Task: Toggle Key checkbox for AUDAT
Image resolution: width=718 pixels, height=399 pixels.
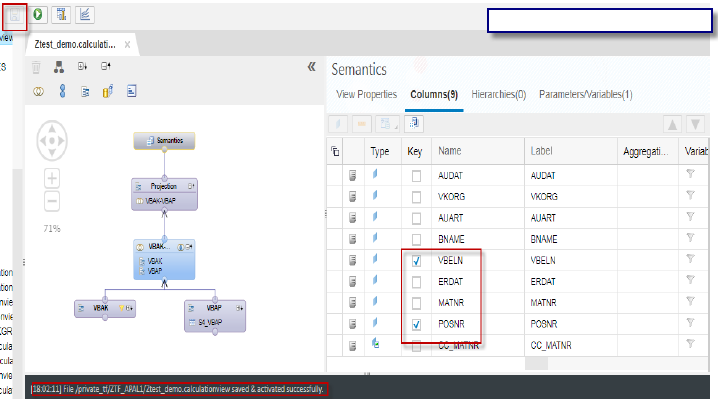Action: pyautogui.click(x=416, y=176)
